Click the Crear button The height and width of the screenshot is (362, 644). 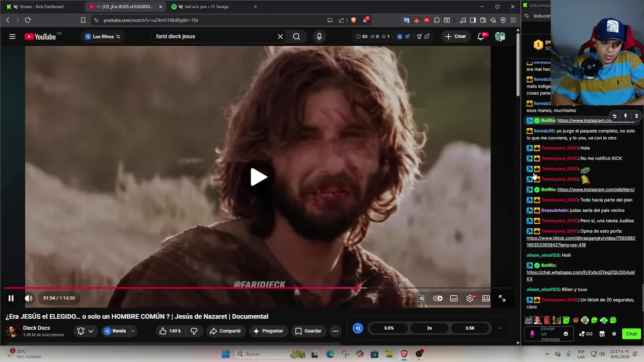(455, 36)
